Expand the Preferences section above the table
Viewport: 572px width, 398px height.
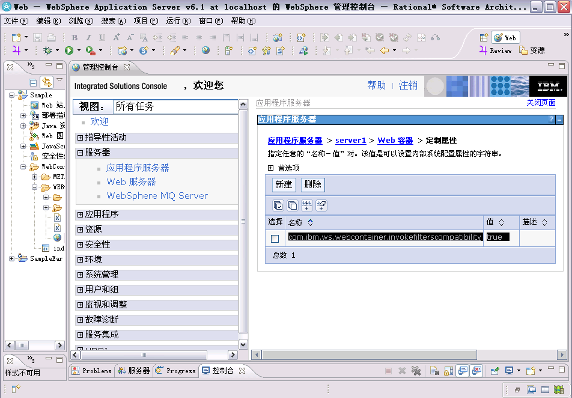271,168
